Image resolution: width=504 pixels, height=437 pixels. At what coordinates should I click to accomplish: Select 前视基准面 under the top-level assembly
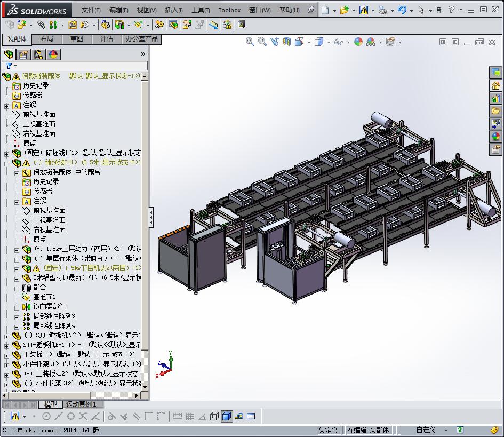pyautogui.click(x=39, y=114)
